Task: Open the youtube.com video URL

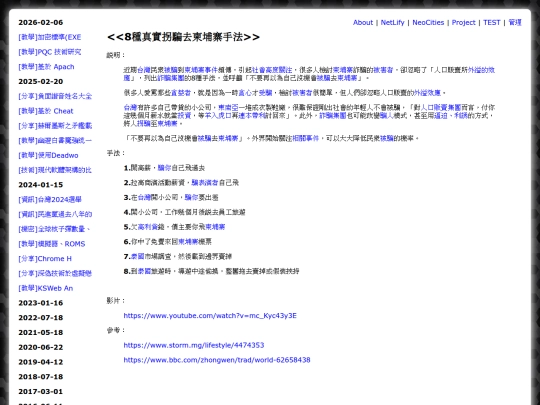Action: click(x=210, y=316)
